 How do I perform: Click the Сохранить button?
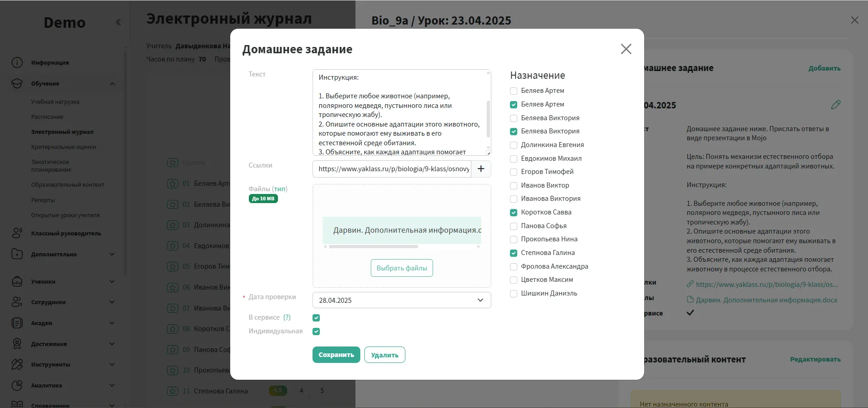[336, 355]
